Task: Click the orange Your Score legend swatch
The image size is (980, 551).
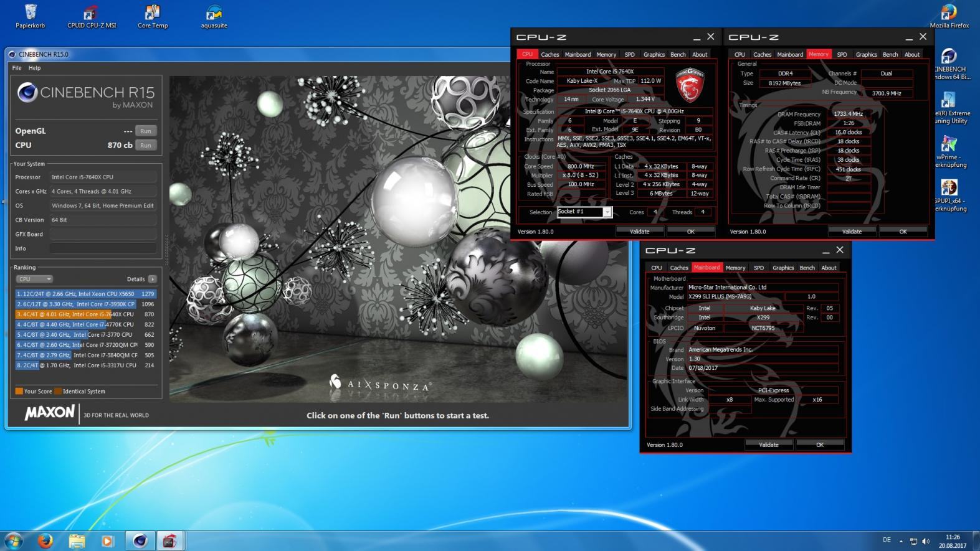Action: click(19, 392)
